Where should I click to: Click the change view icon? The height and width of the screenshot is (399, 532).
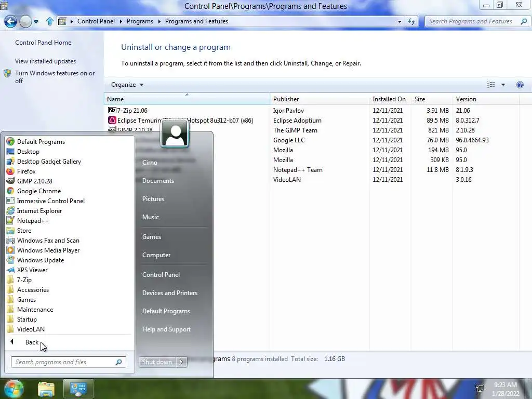pos(490,85)
